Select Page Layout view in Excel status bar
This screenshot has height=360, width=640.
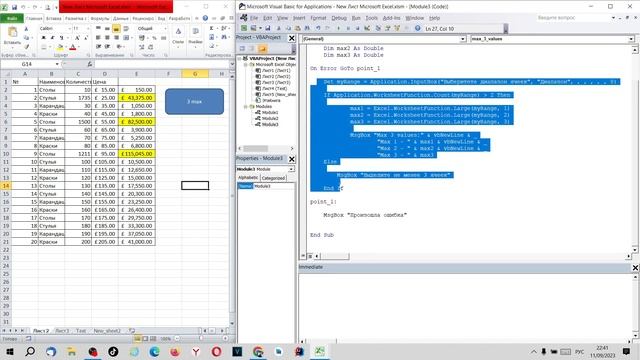(145, 339)
